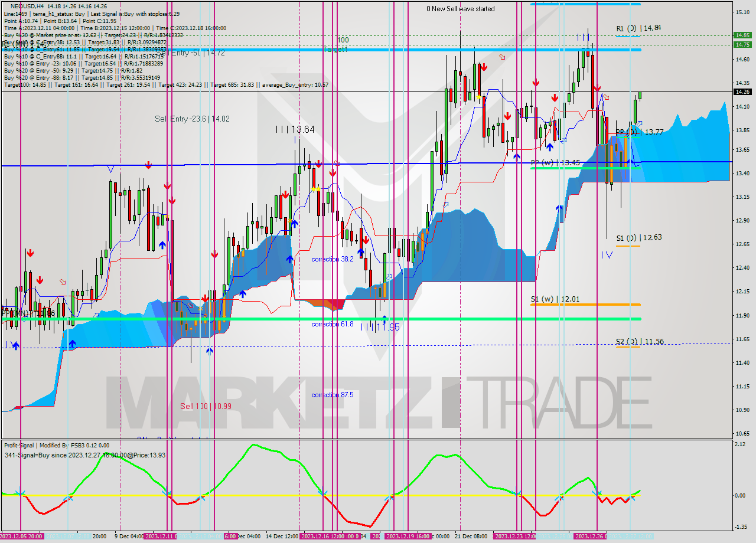This screenshot has height=543, width=756.
Task: Click the green 14.75 price tag
Action: click(742, 44)
